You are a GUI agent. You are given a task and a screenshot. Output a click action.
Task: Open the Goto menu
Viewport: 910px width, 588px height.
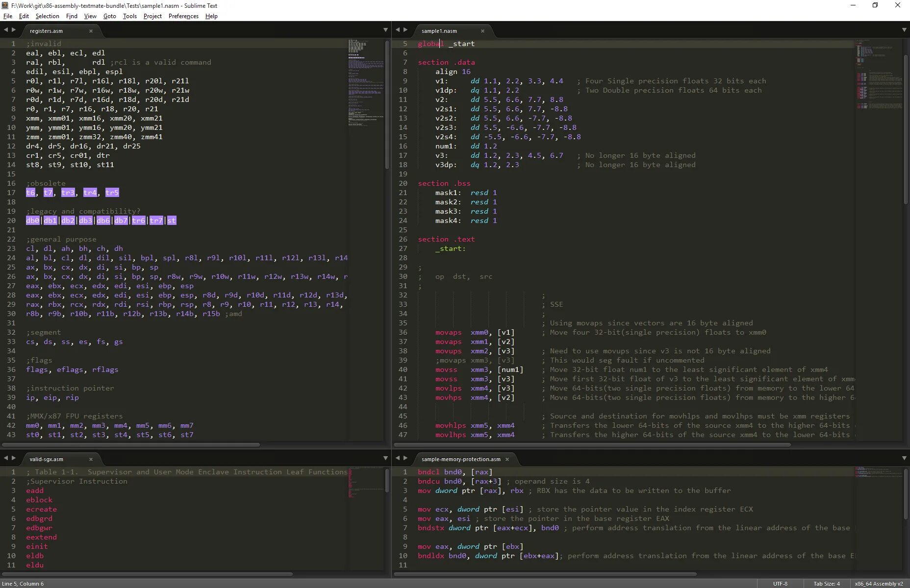pos(110,16)
